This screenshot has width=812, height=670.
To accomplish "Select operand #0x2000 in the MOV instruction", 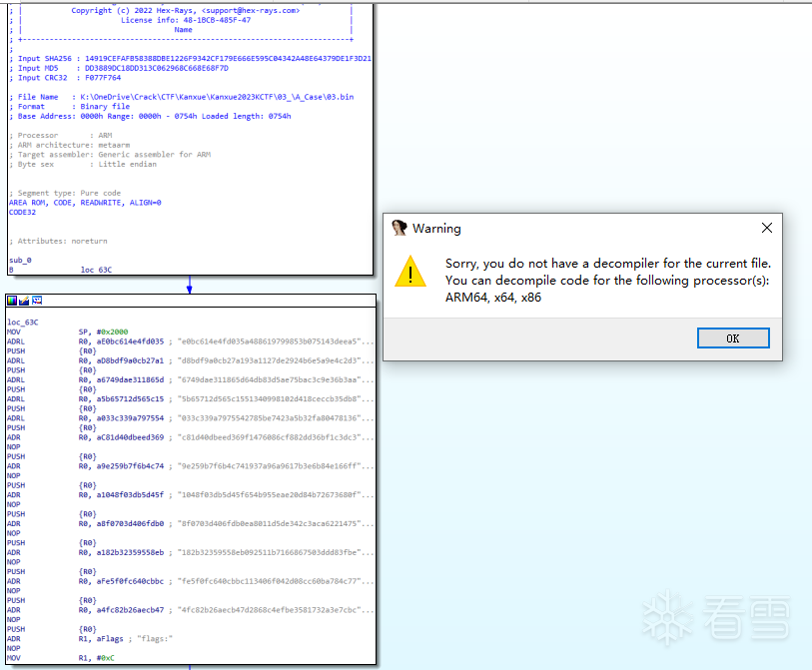I will [113, 332].
